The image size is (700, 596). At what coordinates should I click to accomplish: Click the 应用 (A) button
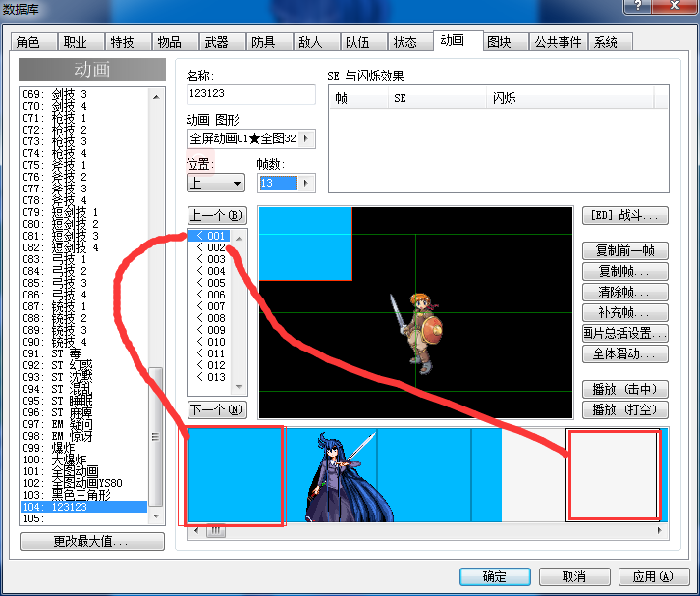click(653, 576)
